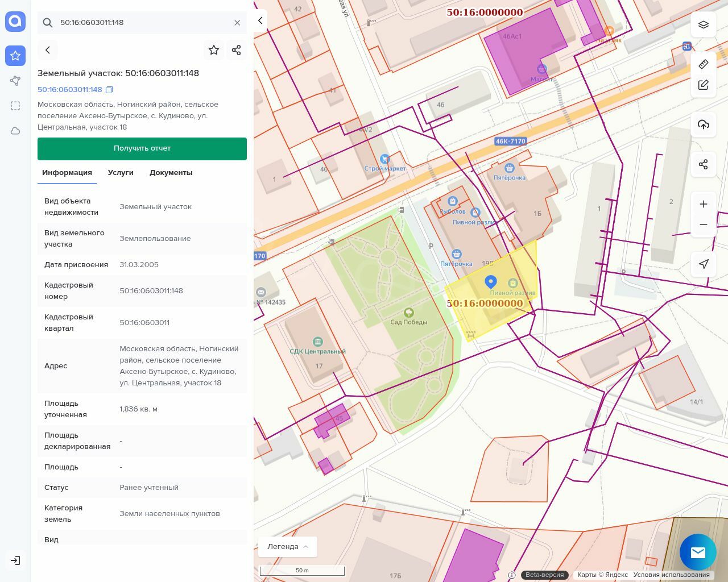Screen dimensions: 728x582
Task: Open the cadastral number link 50:16:0603011:148
Action: point(70,90)
